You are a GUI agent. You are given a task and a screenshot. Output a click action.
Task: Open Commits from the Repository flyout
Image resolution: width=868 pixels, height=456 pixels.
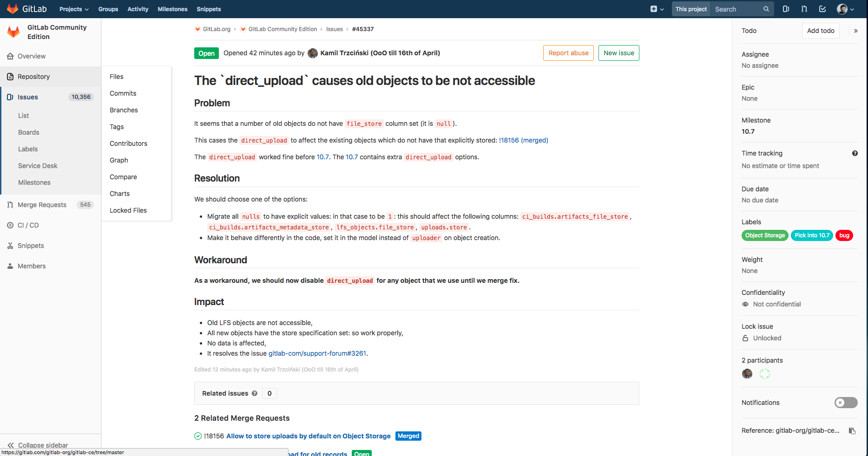123,93
